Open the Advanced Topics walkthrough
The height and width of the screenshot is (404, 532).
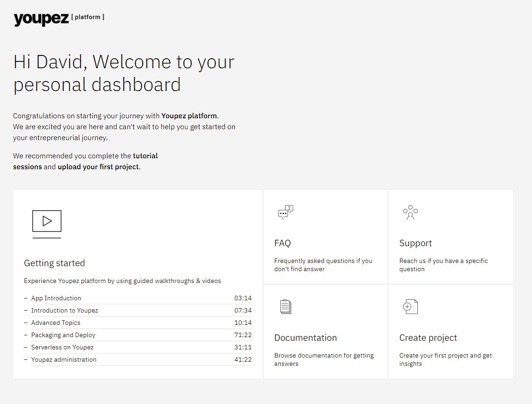pos(56,323)
